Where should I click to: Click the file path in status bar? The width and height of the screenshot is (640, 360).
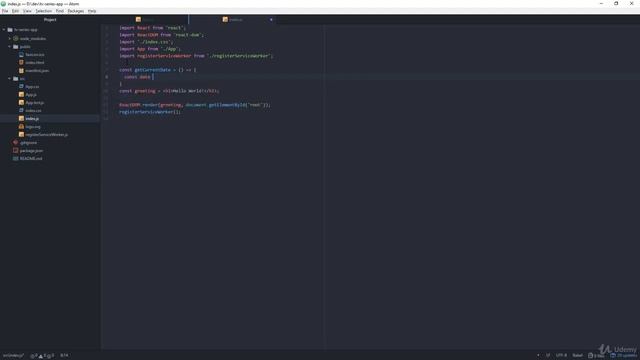tap(13, 356)
